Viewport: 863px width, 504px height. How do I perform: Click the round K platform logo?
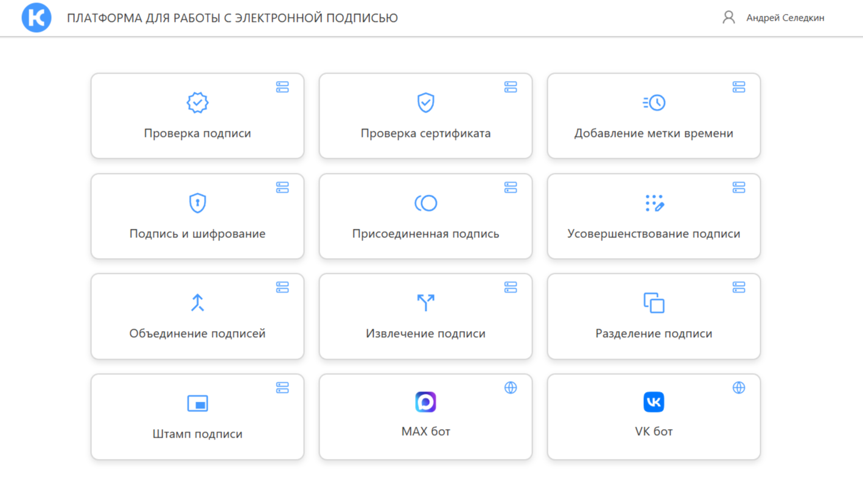tap(36, 18)
